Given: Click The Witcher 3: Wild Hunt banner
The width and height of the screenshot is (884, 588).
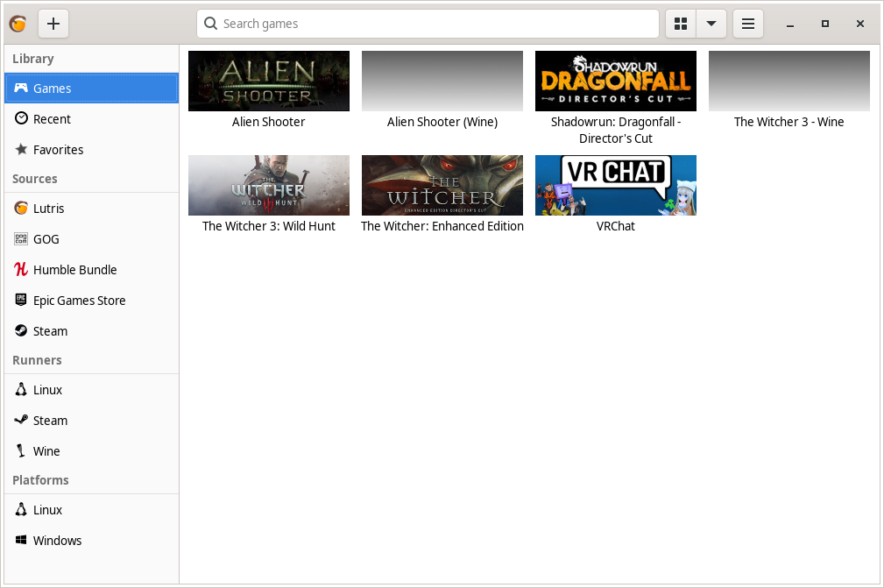Looking at the screenshot, I should click(268, 185).
